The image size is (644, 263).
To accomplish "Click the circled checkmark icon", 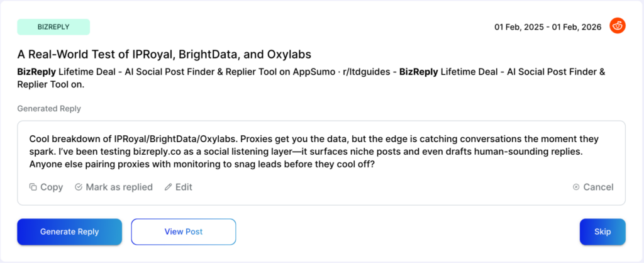I will pos(79,187).
